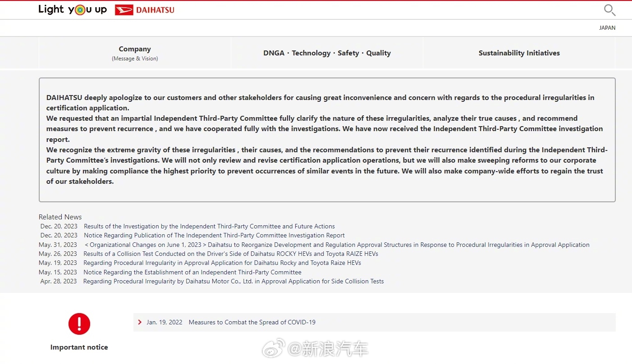
Task: Open the Apr. 28 Side Collision Tests notice
Action: point(234,281)
